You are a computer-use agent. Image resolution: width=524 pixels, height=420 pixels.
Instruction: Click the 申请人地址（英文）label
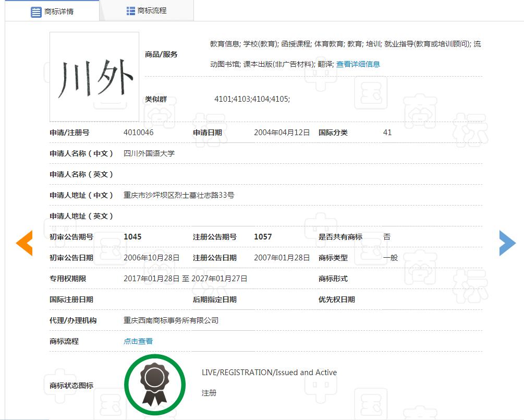point(81,216)
